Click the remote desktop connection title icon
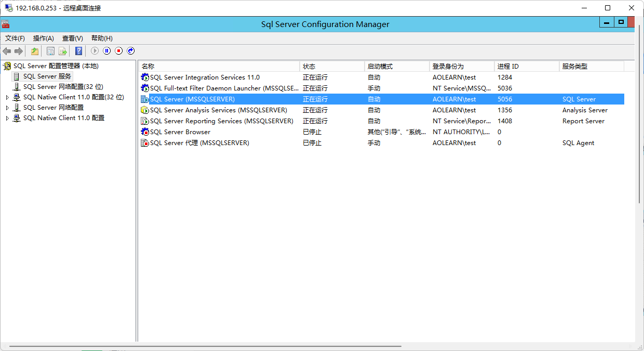This screenshot has height=351, width=644. [9, 8]
